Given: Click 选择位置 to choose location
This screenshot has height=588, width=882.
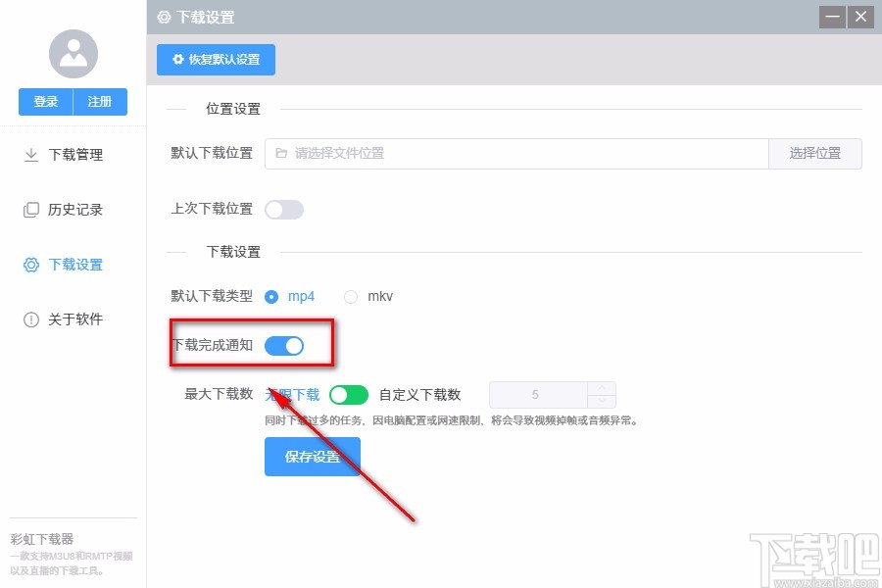Looking at the screenshot, I should coord(815,153).
